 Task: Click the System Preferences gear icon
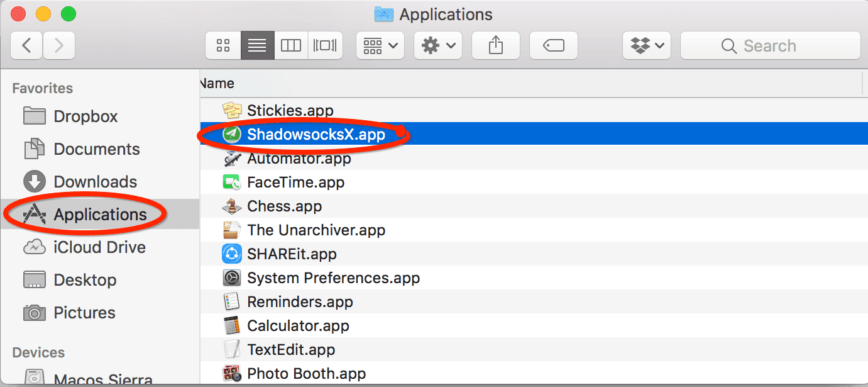[233, 278]
